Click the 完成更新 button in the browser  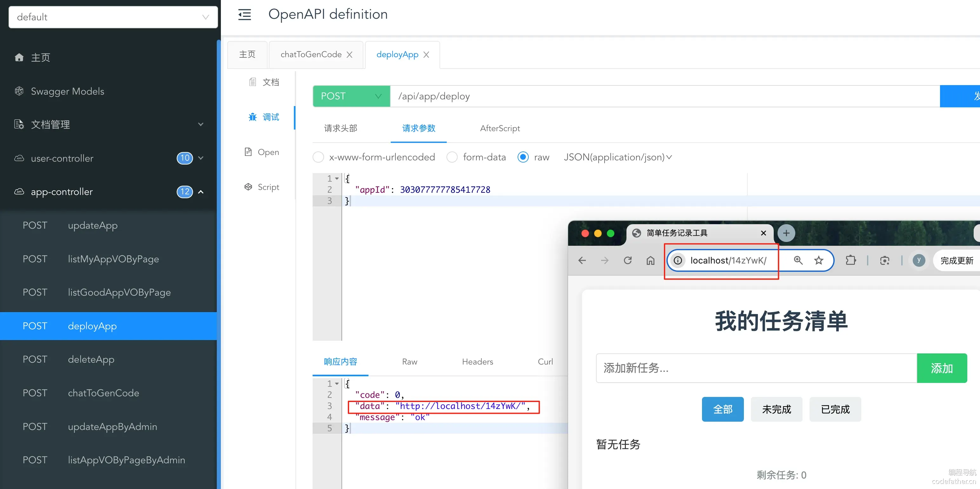point(957,260)
